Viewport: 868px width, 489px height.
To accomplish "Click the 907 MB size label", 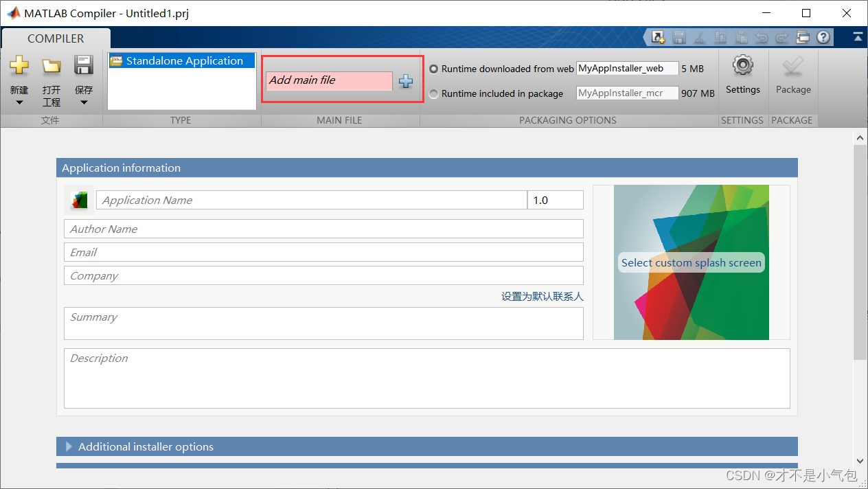I will (698, 93).
